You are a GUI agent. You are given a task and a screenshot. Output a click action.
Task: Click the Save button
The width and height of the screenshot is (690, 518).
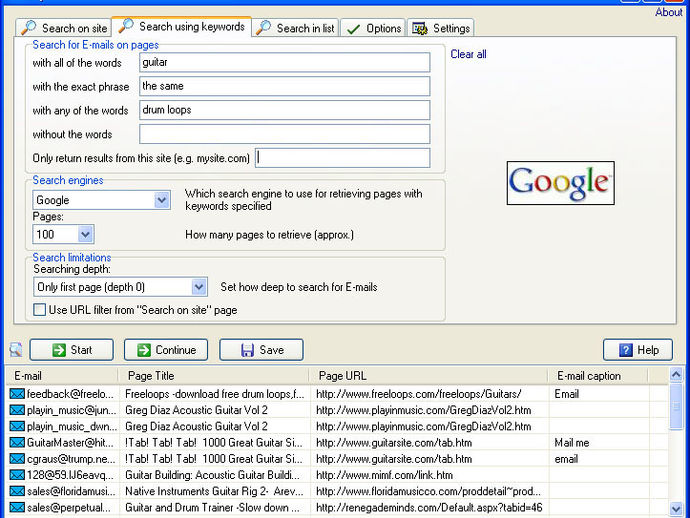coord(261,350)
